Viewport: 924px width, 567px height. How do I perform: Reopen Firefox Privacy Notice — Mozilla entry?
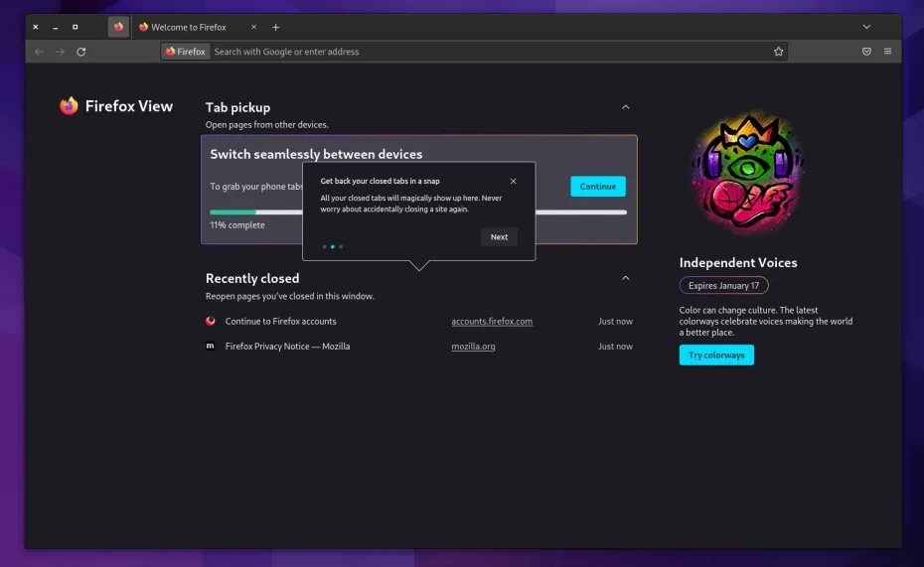pos(287,347)
